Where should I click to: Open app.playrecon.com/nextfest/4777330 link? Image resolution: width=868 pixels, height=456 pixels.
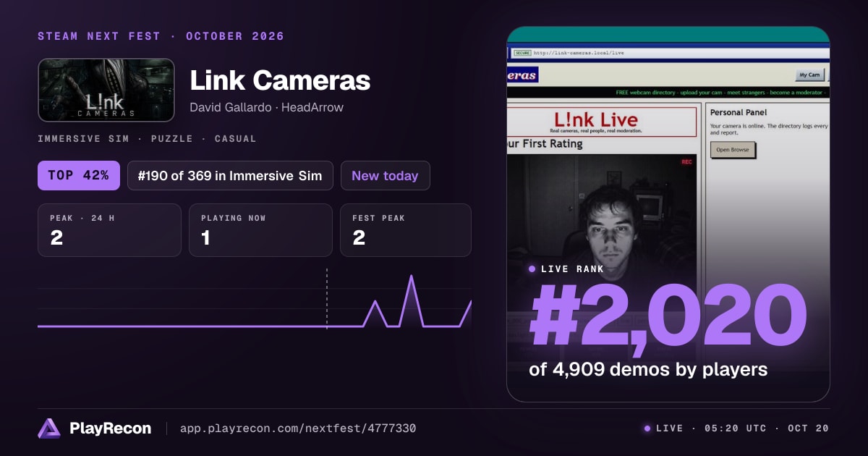click(x=297, y=428)
